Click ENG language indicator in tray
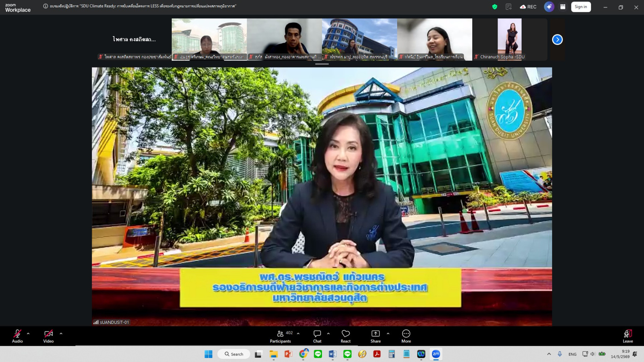The image size is (644, 362). (x=572, y=354)
